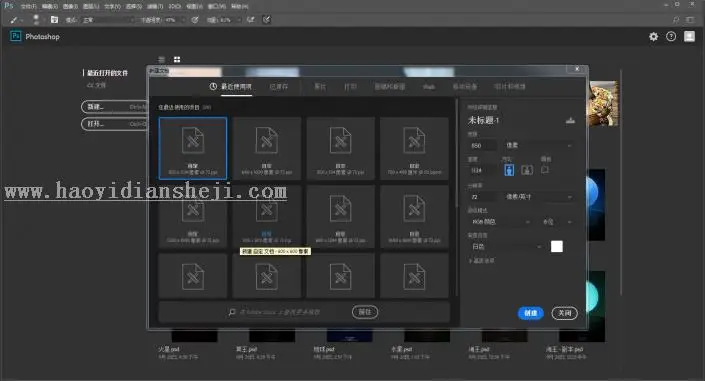Viewport: 705px width, 381px height.
Task: Toggle the brush settings panel icon
Action: (x=54, y=20)
